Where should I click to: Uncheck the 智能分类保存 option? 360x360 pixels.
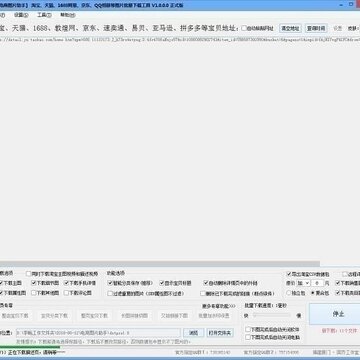(130, 283)
